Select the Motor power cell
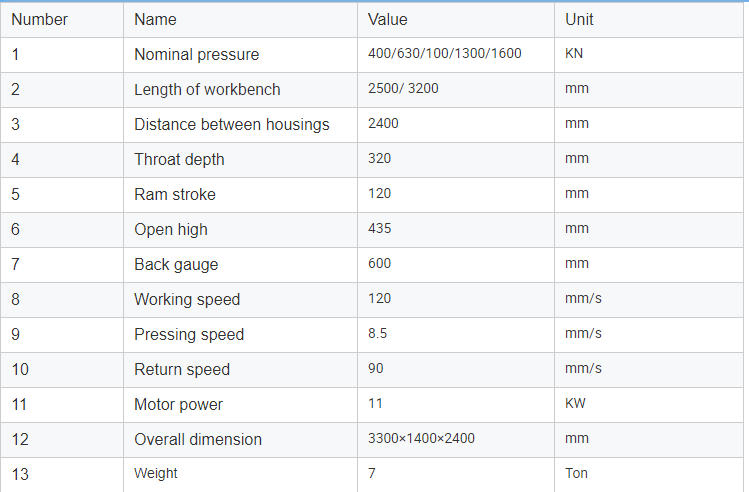The width and height of the screenshot is (749, 492). 179,405
